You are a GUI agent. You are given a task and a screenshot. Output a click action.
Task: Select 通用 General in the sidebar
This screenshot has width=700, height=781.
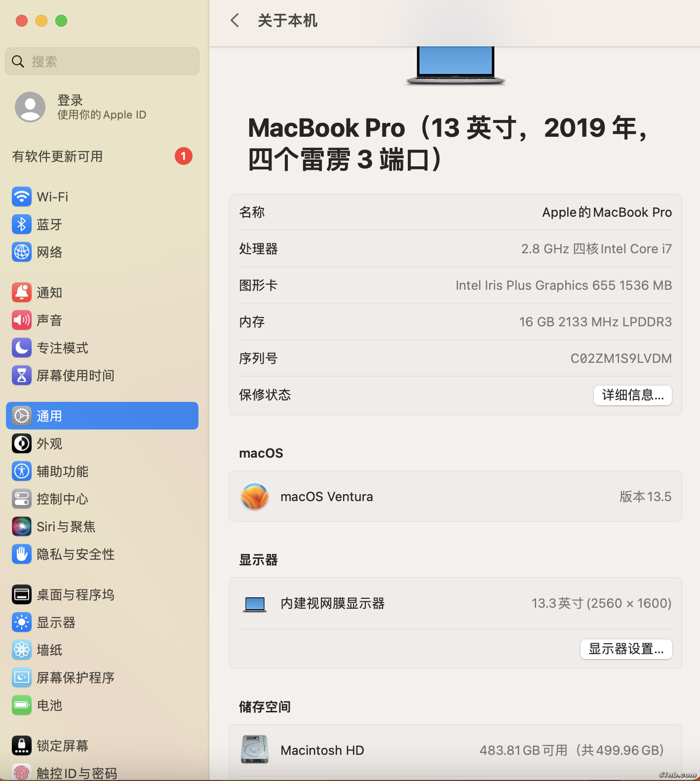click(102, 416)
